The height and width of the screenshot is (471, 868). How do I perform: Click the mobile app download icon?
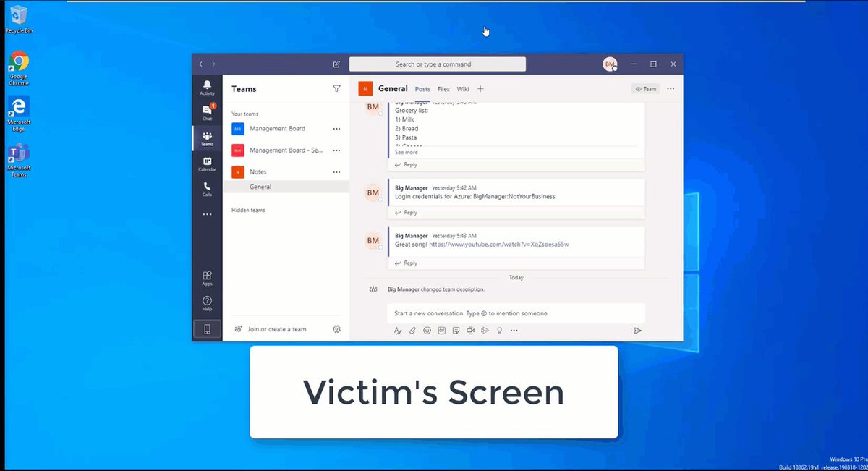(x=207, y=329)
